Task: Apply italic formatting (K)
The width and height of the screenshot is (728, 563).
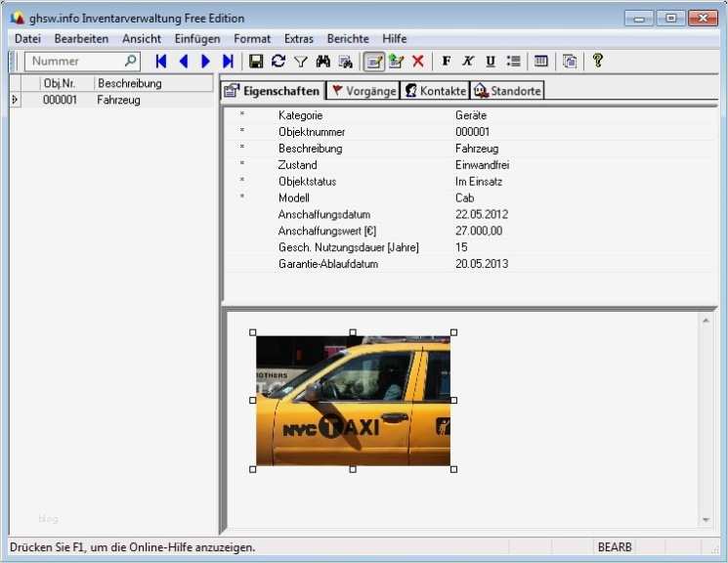Action: [468, 62]
